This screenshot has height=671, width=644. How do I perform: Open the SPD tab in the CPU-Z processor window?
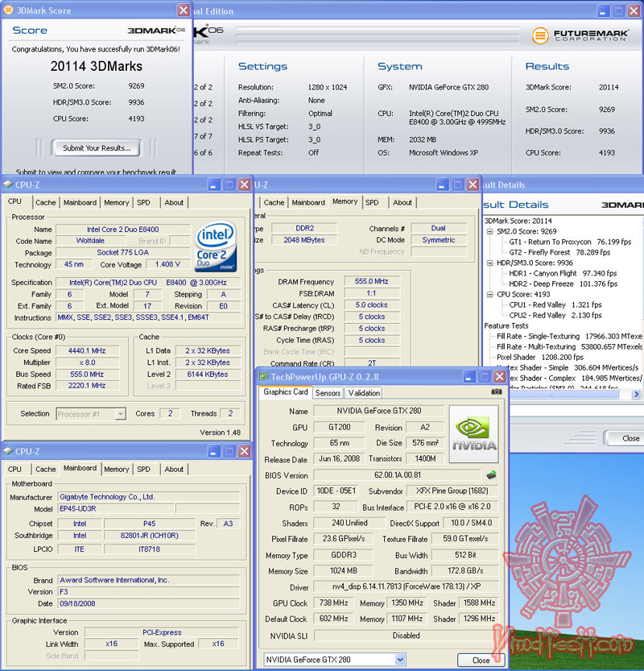click(143, 202)
